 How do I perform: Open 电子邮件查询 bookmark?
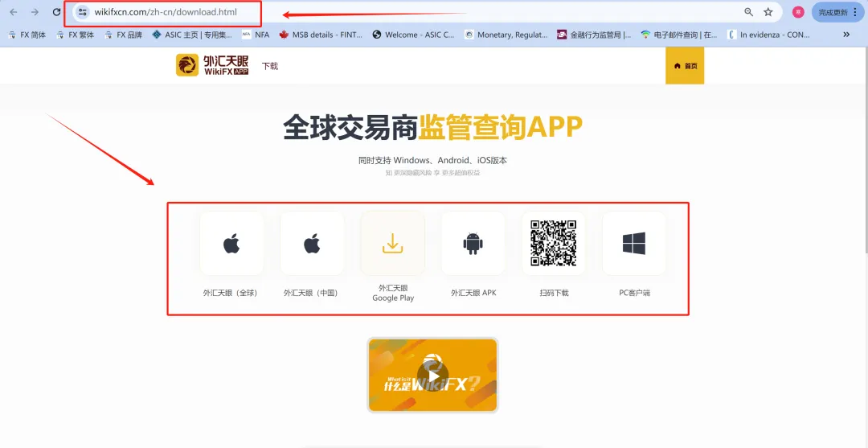[x=679, y=35]
